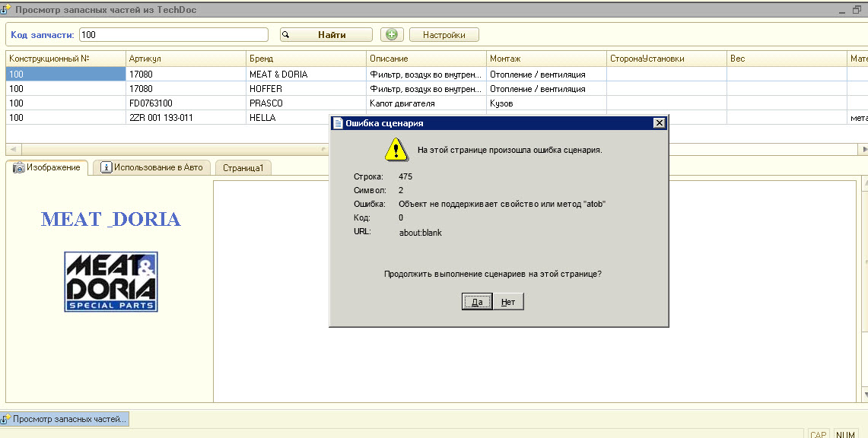The image size is (868, 438).
Task: Select the HOFFER brand cell
Action: [x=306, y=88]
